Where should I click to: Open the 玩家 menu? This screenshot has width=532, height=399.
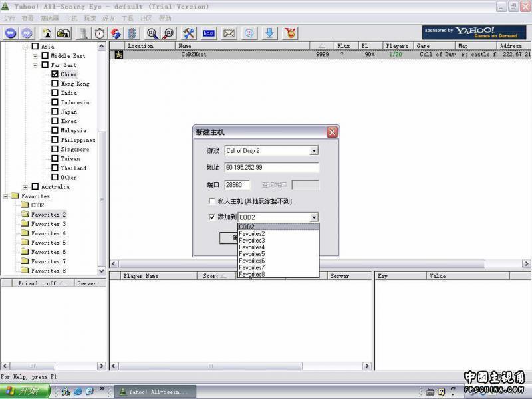pos(90,19)
